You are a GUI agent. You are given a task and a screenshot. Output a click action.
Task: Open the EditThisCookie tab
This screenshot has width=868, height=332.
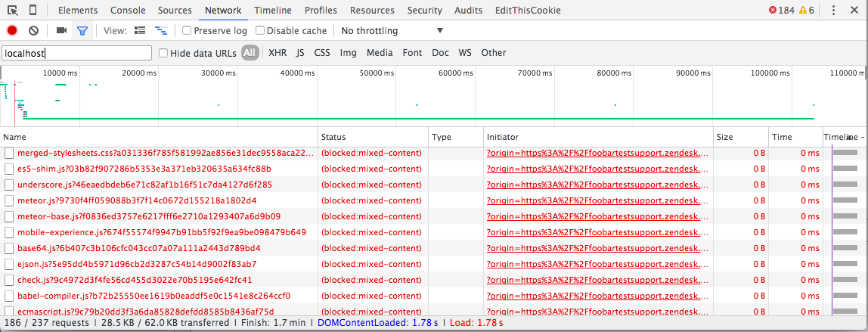[x=528, y=10]
